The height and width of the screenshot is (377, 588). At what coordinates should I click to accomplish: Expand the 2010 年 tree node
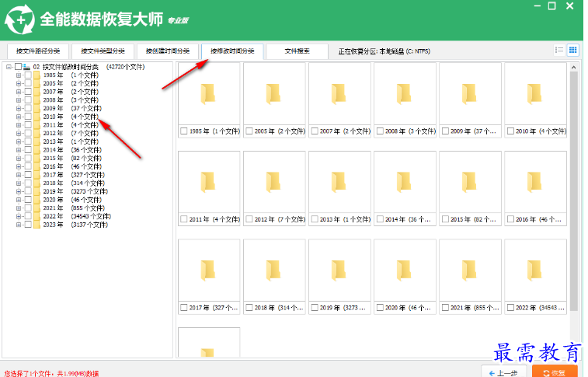pos(19,117)
